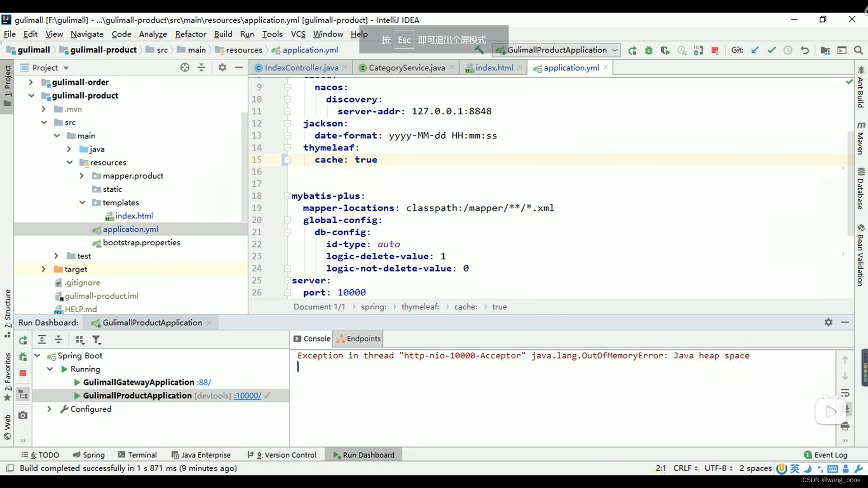Click the Project panel settings gear

click(222, 67)
